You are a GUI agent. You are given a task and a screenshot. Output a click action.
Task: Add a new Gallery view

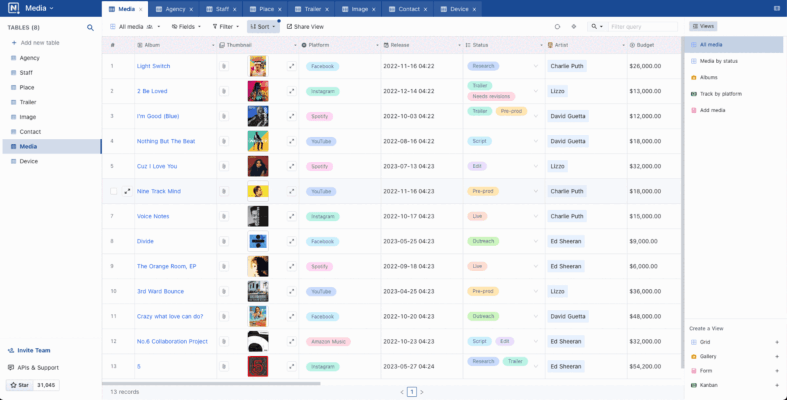point(776,356)
